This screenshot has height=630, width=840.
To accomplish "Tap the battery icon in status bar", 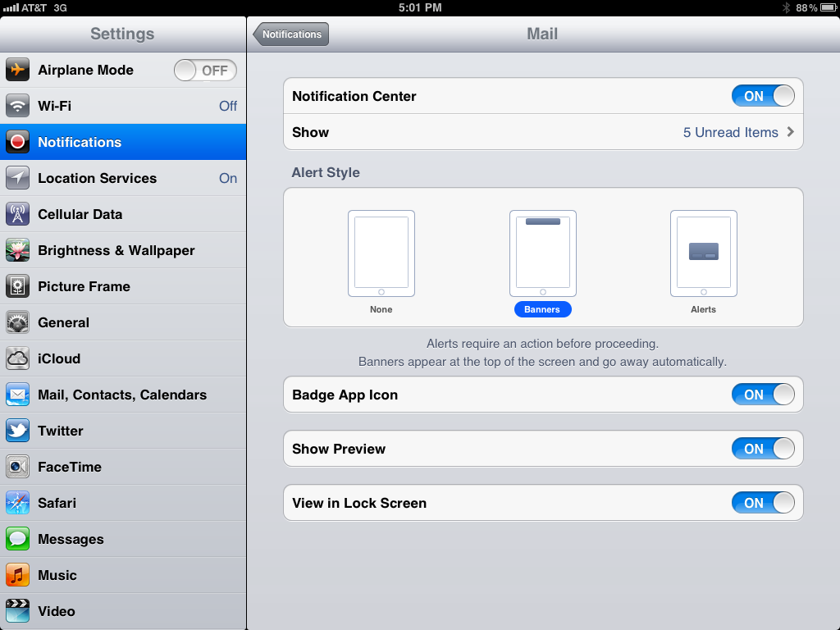I will (x=829, y=7).
